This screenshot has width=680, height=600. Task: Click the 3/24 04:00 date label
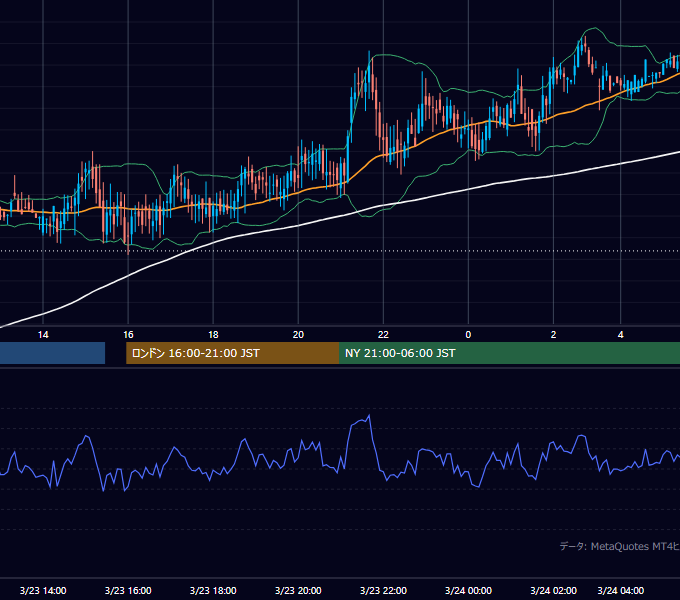pos(621,590)
